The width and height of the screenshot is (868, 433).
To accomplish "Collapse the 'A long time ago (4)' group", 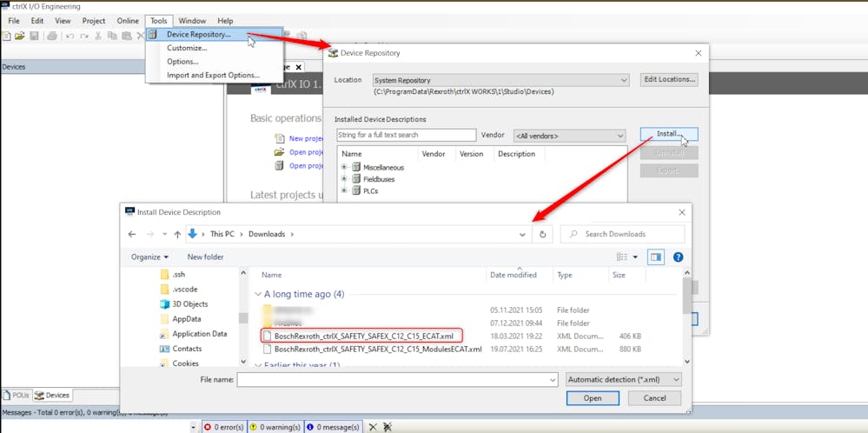I will [257, 295].
